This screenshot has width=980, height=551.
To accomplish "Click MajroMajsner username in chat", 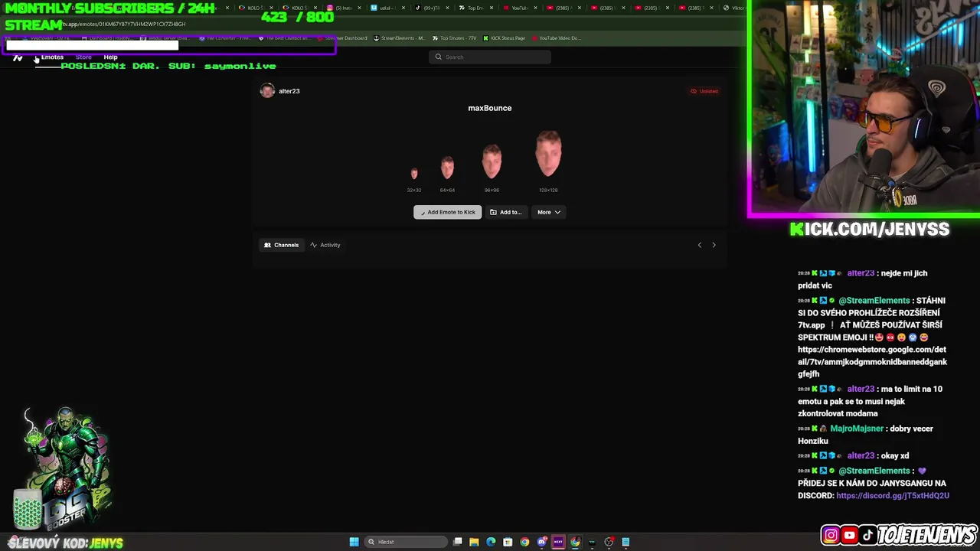I will (856, 429).
